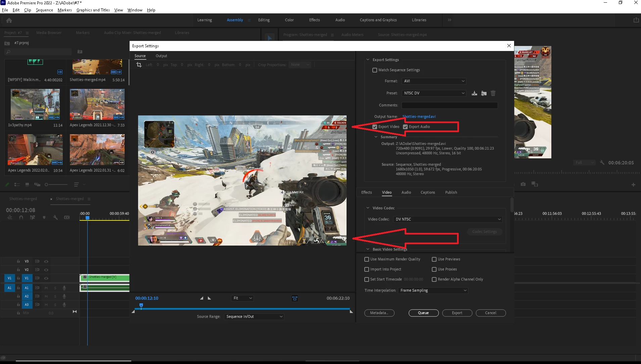
Task: Toggle Linked Selection in timeline
Action: [33, 217]
